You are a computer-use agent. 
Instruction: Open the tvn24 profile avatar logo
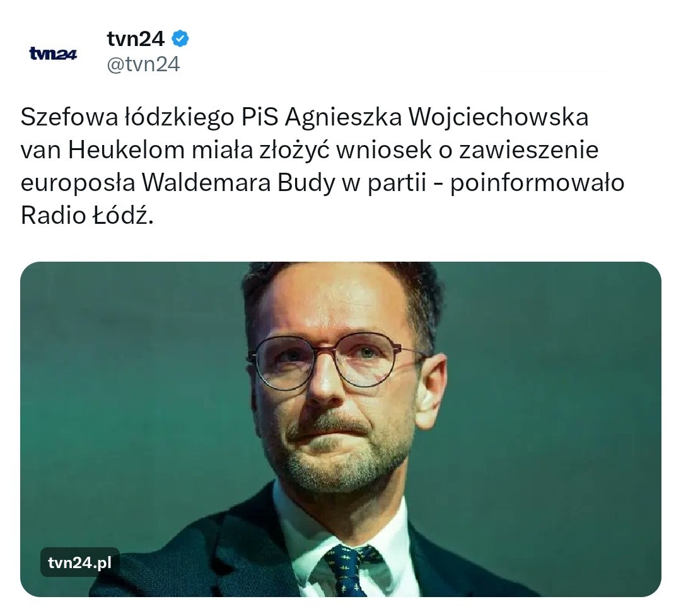53,54
